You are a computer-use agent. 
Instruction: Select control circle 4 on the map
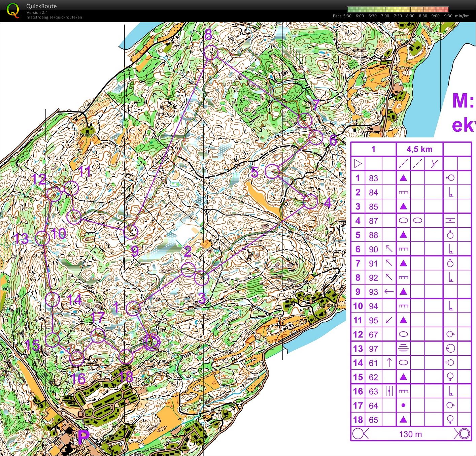click(310, 201)
